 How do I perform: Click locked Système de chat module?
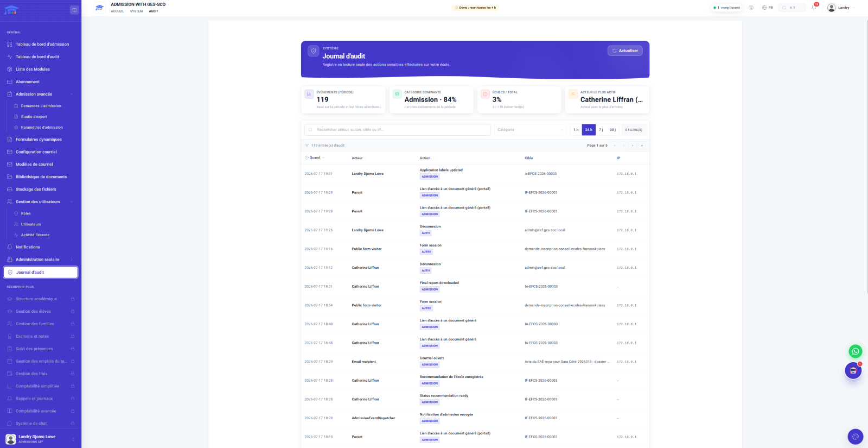coord(41,424)
